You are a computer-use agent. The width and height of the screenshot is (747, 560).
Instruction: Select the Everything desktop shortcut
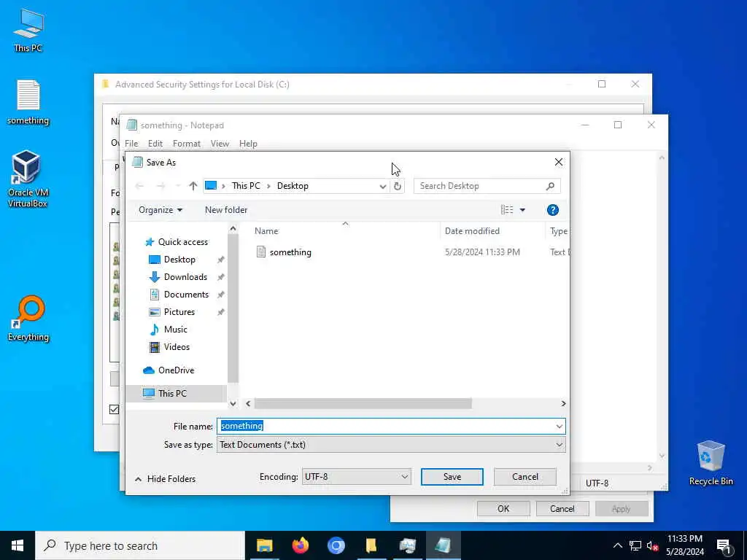click(28, 319)
